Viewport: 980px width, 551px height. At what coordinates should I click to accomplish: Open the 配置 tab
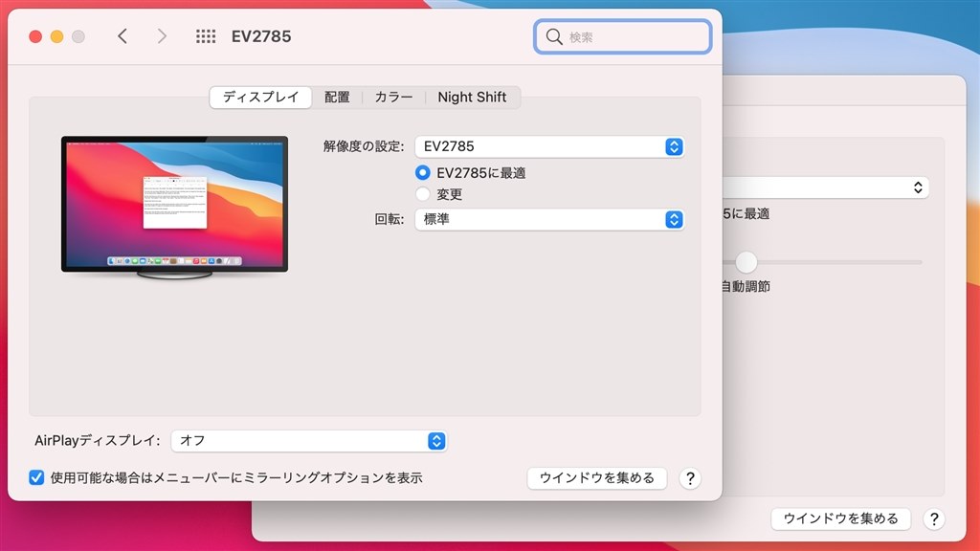coord(337,97)
